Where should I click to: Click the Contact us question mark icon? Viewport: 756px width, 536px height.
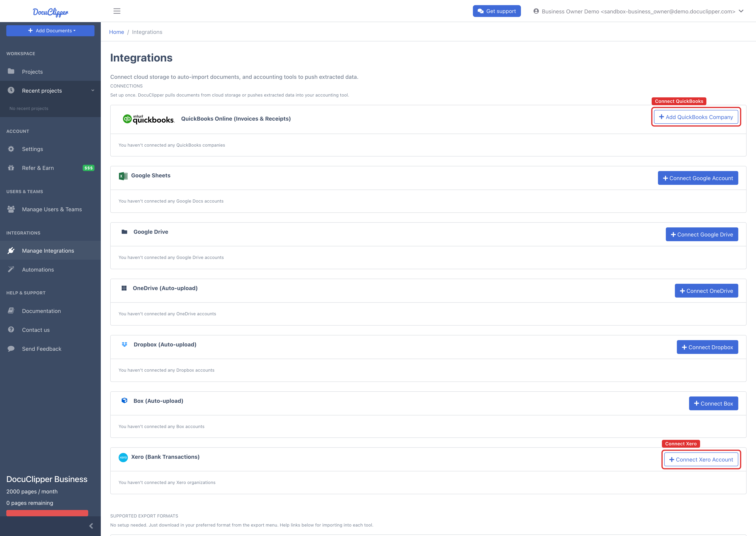11,329
